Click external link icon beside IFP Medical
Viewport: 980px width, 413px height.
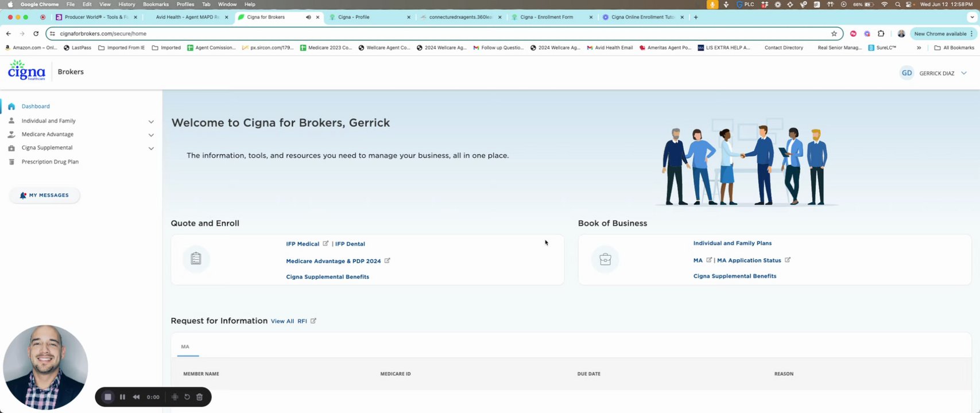(326, 243)
